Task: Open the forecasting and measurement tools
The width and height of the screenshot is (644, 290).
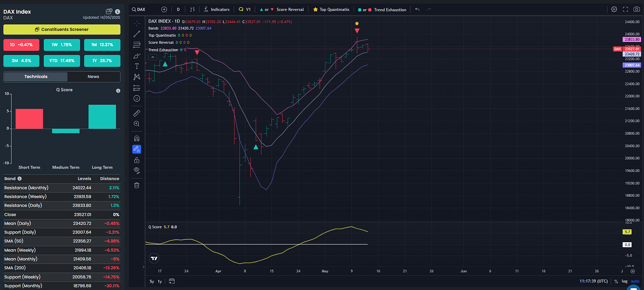Action: (x=137, y=88)
